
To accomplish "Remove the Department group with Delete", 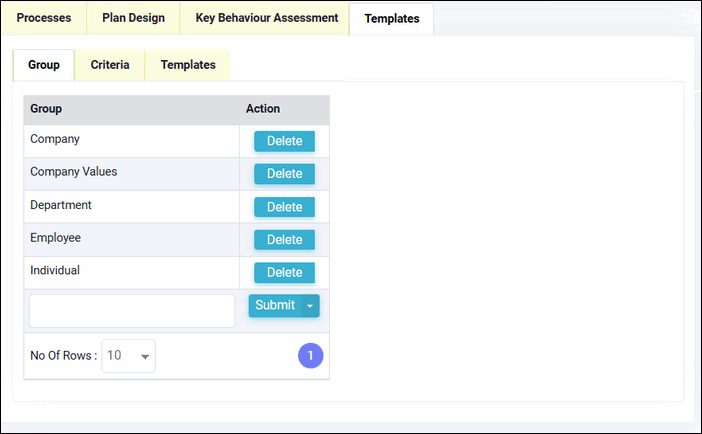I will (x=284, y=207).
